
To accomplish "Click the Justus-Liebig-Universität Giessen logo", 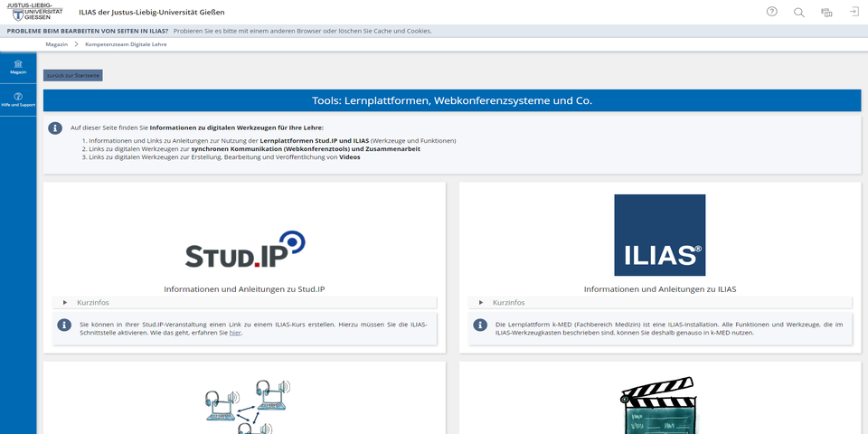I will pyautogui.click(x=34, y=12).
